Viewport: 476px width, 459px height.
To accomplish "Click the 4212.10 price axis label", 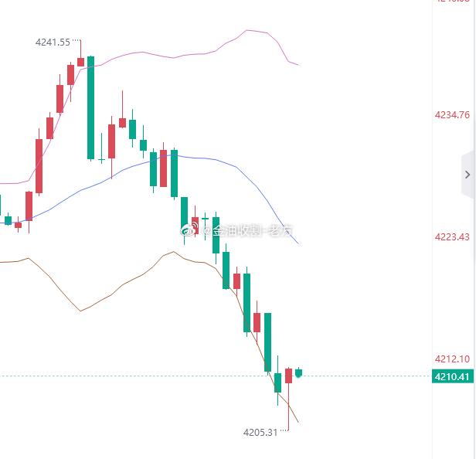I will tap(452, 359).
